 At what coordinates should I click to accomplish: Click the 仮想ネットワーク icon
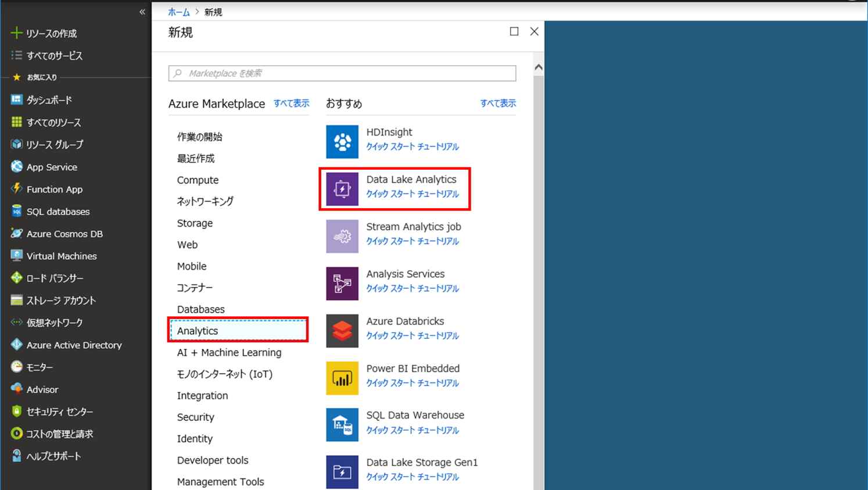(16, 322)
